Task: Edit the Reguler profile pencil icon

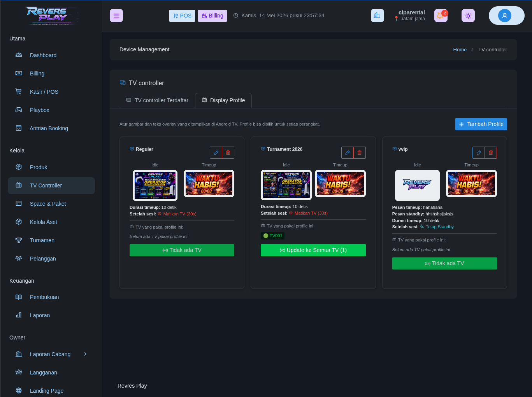Action: point(216,152)
